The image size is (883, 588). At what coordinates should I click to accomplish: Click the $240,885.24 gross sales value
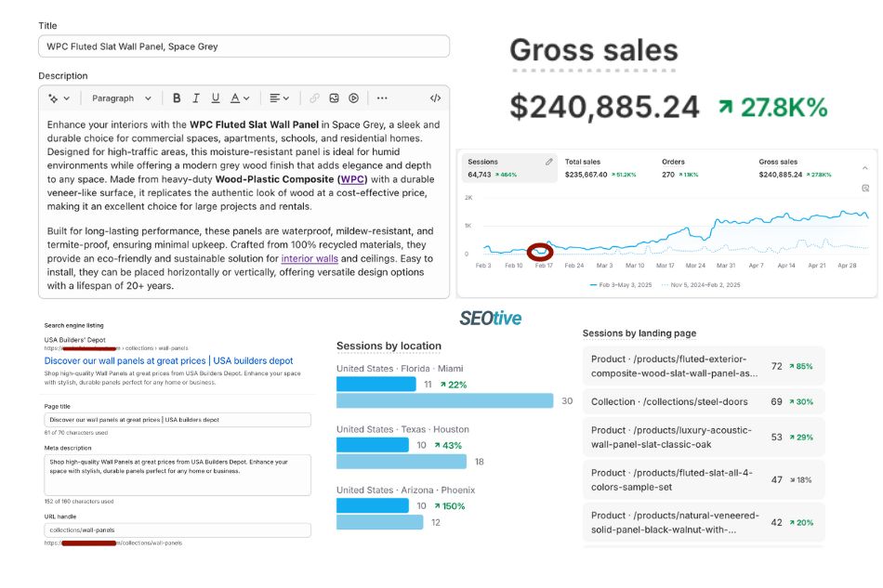(604, 107)
